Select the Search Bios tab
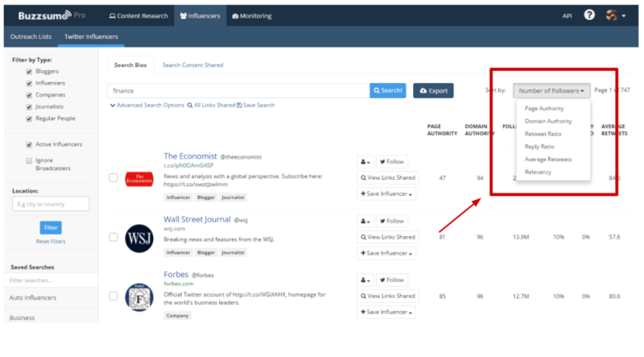This screenshot has width=644, height=357. pos(130,65)
